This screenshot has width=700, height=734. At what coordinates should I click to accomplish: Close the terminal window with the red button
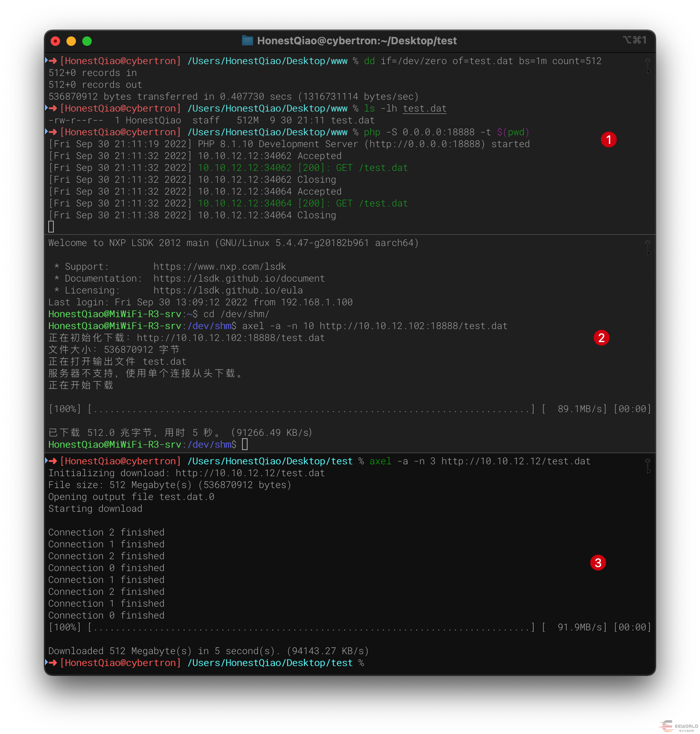coord(56,41)
